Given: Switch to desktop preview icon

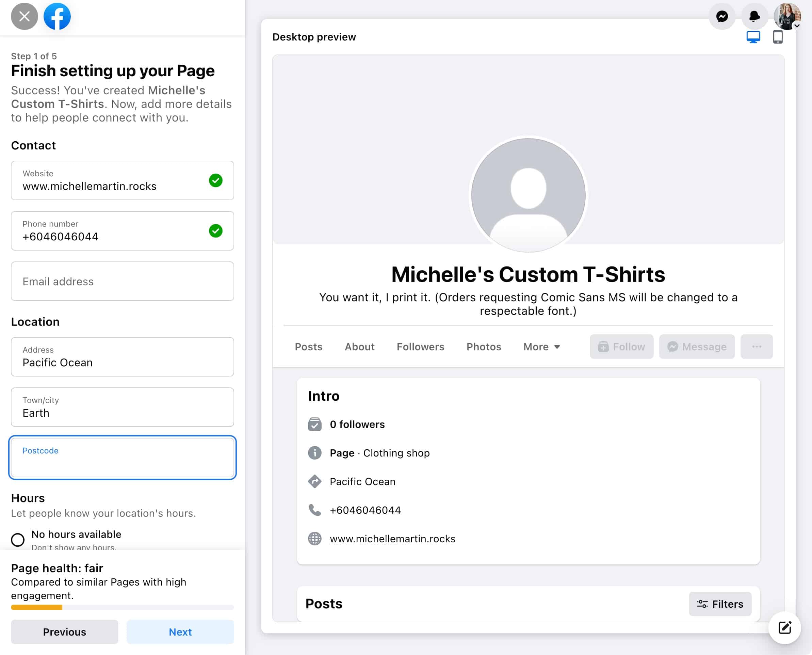Looking at the screenshot, I should [x=753, y=37].
